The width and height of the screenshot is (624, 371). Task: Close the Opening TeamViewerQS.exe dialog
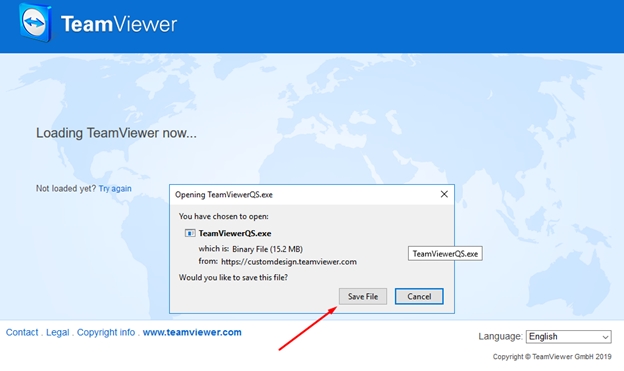pos(444,194)
